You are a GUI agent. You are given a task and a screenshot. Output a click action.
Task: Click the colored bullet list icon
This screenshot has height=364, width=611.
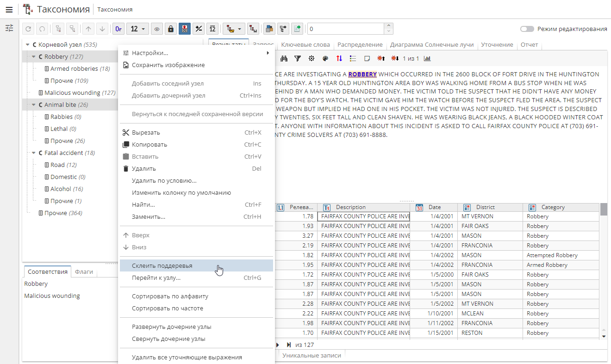[x=353, y=59]
